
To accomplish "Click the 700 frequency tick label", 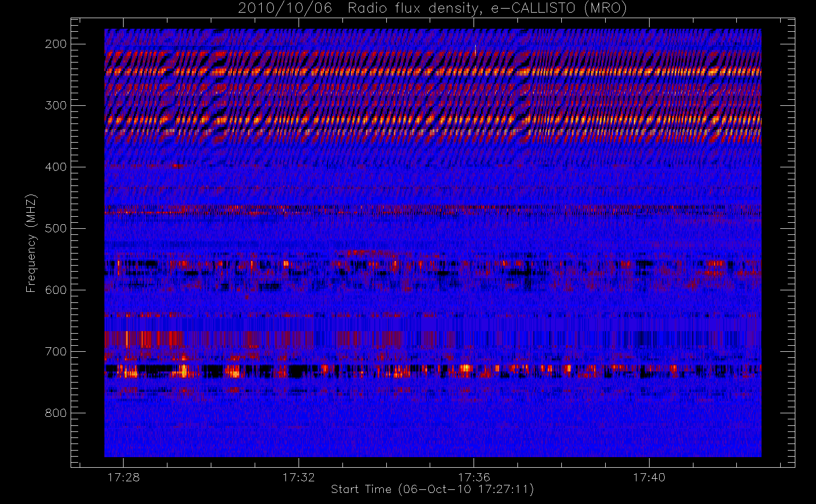I will click(x=56, y=351).
